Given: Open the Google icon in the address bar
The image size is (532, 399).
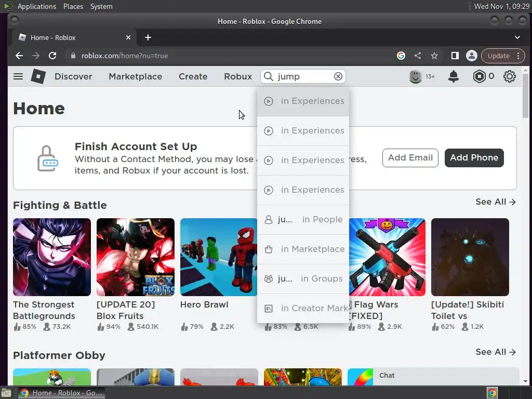Looking at the screenshot, I should point(401,56).
